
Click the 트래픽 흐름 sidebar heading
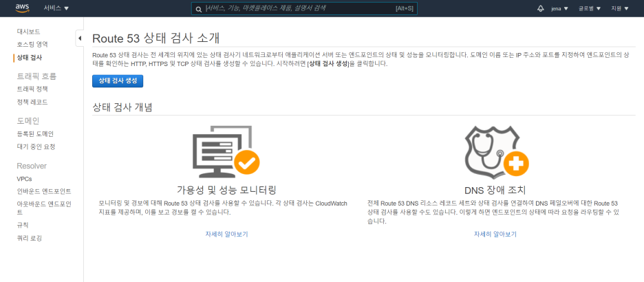[36, 76]
